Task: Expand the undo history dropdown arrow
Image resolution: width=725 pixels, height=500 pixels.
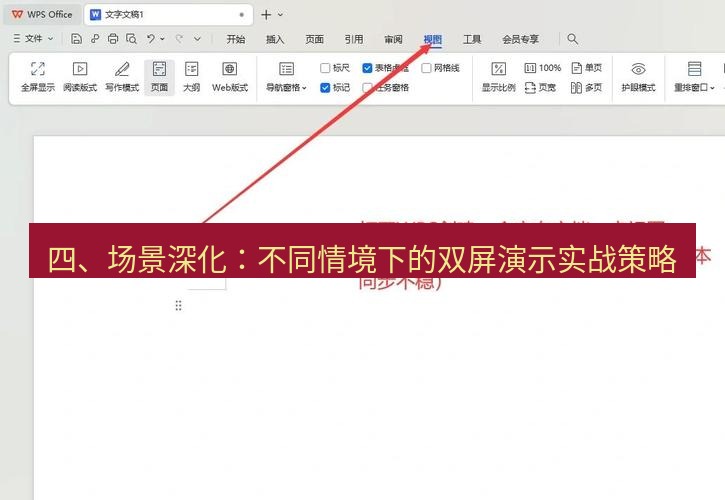Action: coord(162,39)
